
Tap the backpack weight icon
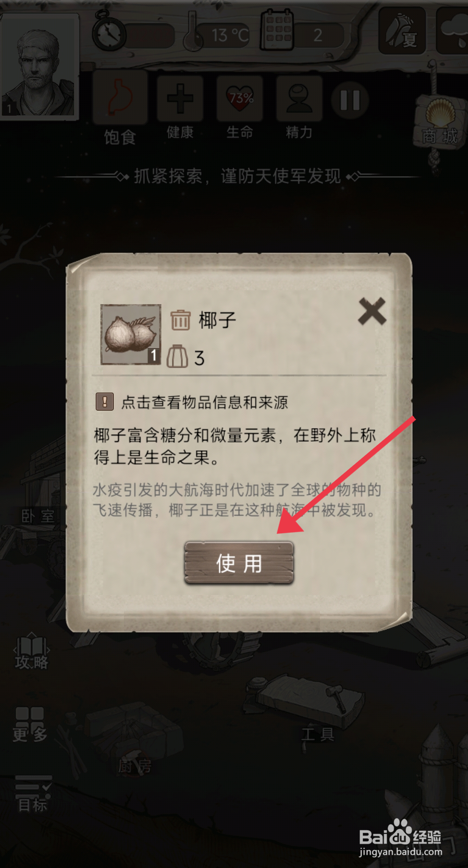[177, 357]
